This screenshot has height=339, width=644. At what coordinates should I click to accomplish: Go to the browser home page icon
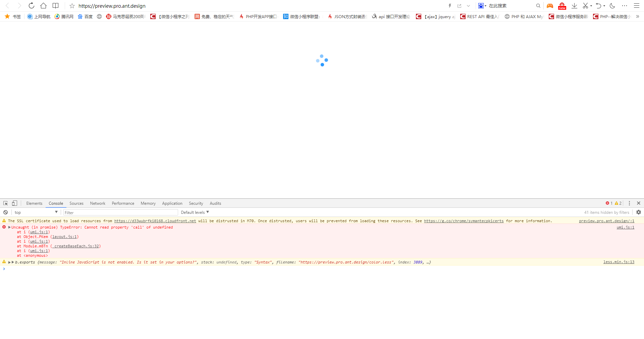(44, 6)
